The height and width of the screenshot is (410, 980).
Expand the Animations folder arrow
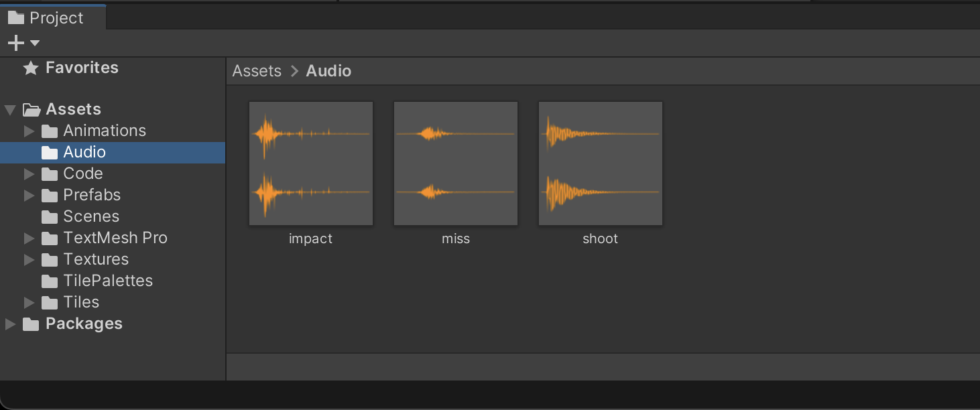29,131
